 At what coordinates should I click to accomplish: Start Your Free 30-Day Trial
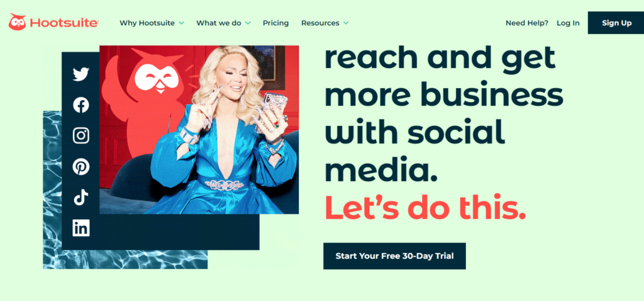tap(394, 256)
